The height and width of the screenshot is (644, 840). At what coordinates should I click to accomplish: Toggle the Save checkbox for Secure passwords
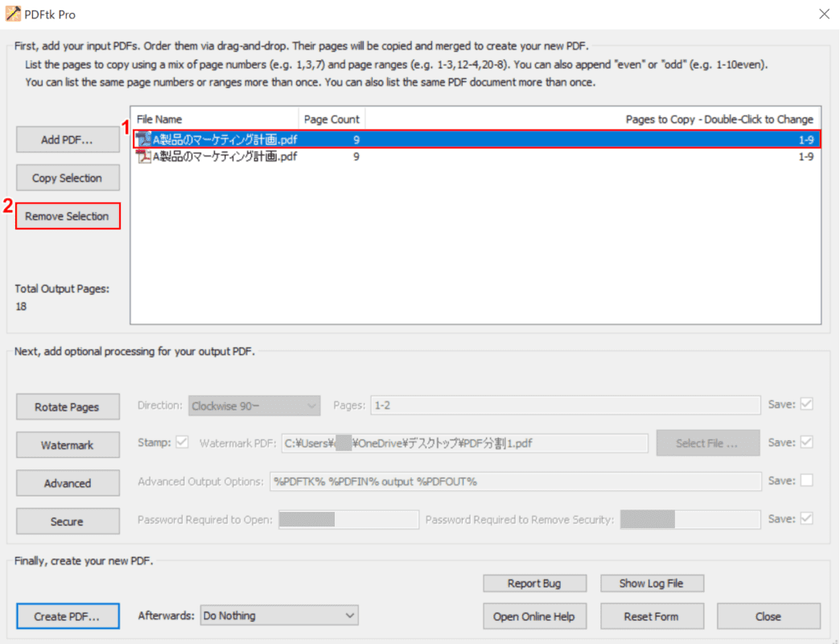pyautogui.click(x=806, y=518)
